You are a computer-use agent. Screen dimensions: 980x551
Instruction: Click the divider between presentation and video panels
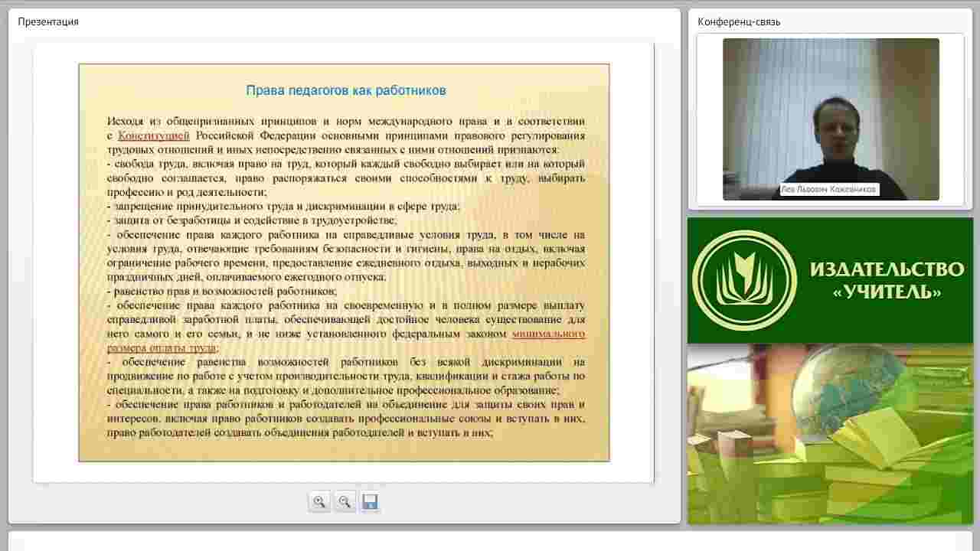coord(685,275)
